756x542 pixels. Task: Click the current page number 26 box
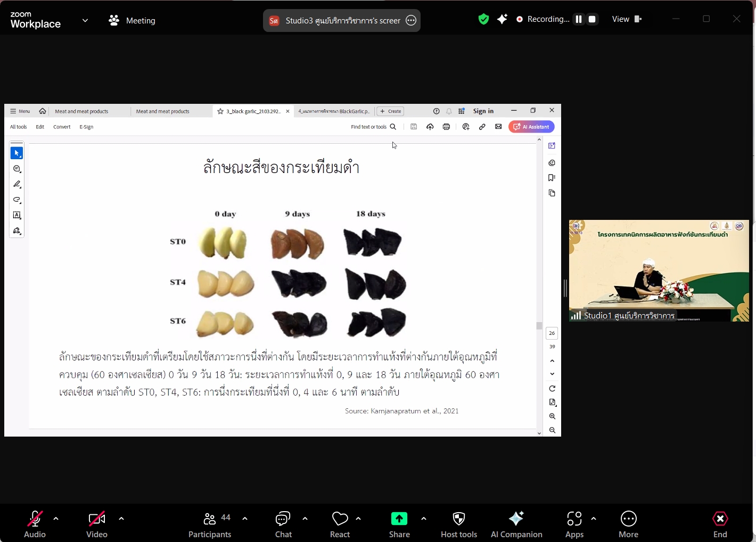click(x=552, y=333)
